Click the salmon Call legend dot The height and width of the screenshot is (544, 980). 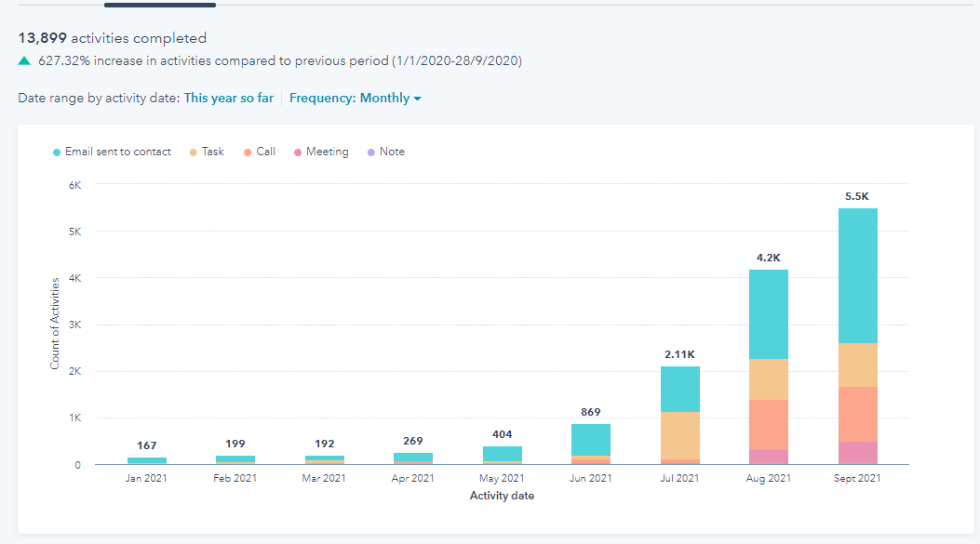point(248,153)
